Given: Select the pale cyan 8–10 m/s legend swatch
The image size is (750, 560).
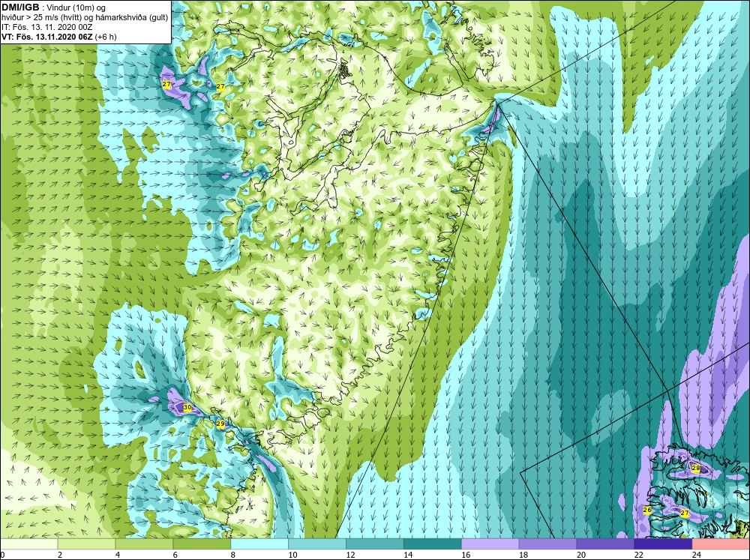Looking at the screenshot, I should pos(259,544).
